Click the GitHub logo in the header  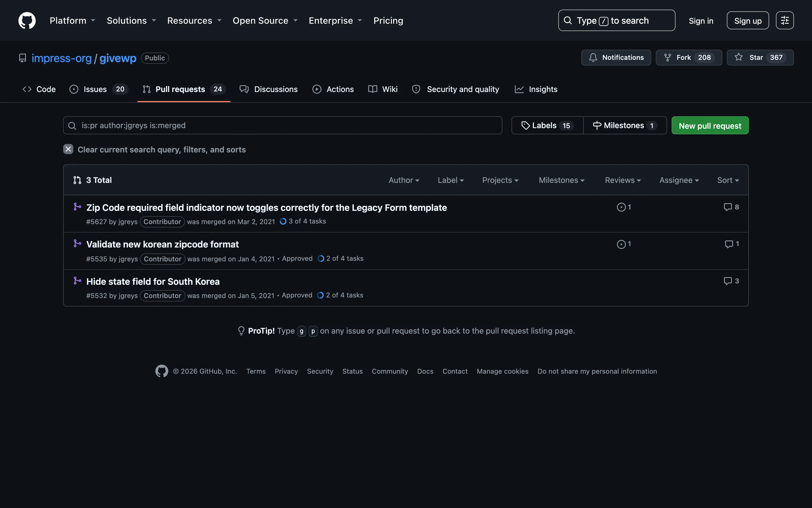coord(27,21)
